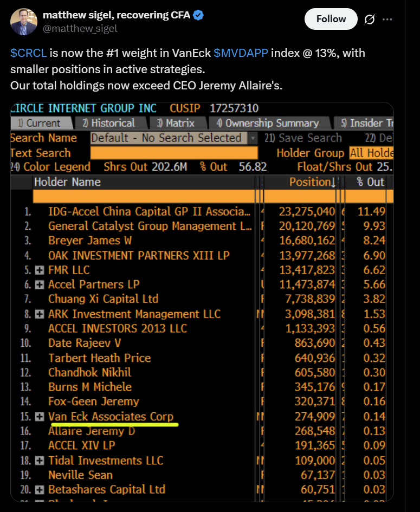Expand the Van Eck Associates Corp row
This screenshot has width=420, height=512.
click(x=40, y=417)
